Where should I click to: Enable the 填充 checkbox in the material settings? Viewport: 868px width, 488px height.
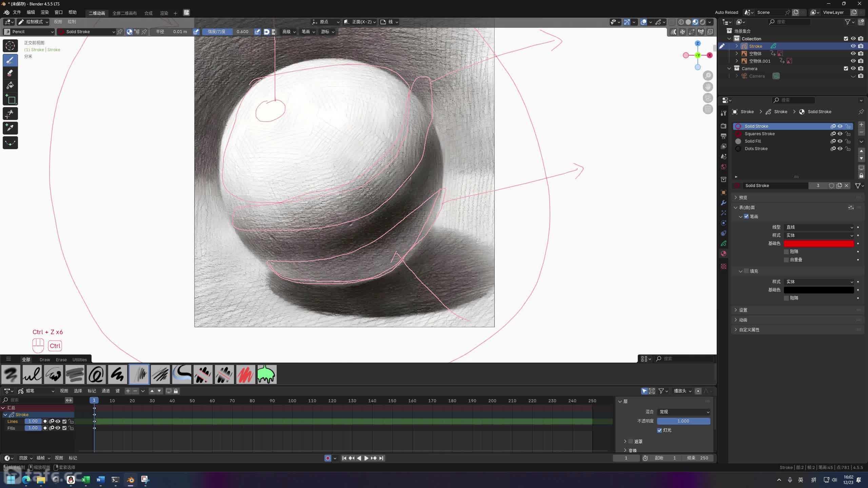(x=746, y=271)
